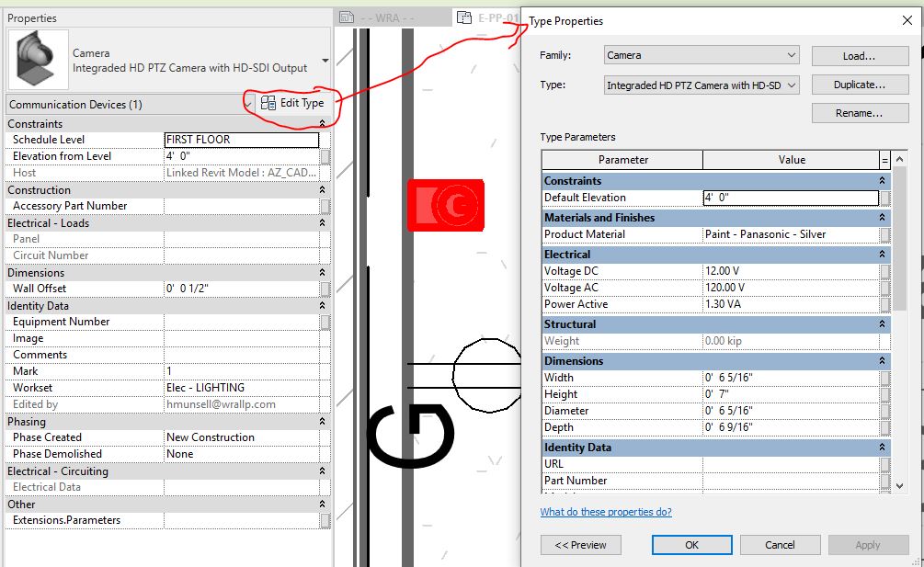The height and width of the screenshot is (567, 924).
Task: Click the Phase Created New Construction value
Action: pyautogui.click(x=242, y=437)
